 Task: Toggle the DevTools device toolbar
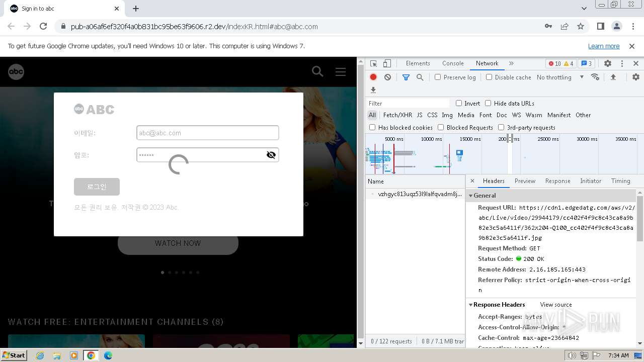(387, 63)
